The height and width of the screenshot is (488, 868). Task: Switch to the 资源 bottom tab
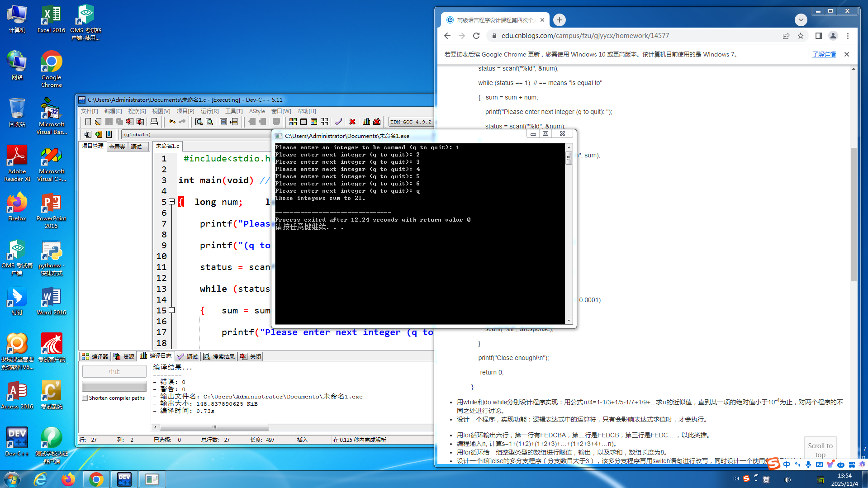pos(124,356)
